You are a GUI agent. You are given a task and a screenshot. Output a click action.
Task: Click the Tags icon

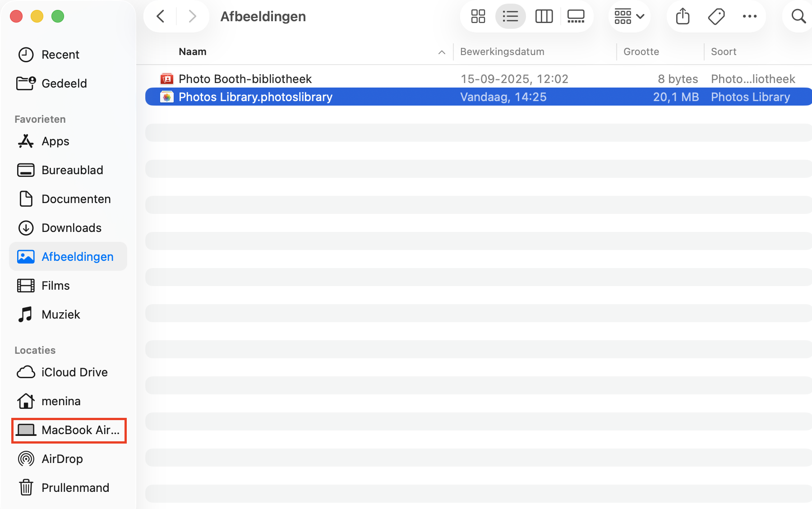pos(716,16)
